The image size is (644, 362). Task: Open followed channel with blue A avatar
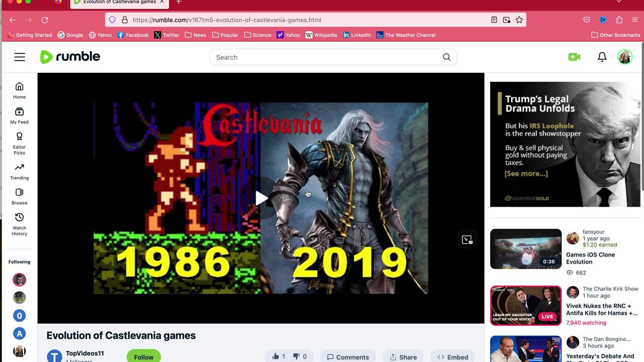pyautogui.click(x=19, y=334)
